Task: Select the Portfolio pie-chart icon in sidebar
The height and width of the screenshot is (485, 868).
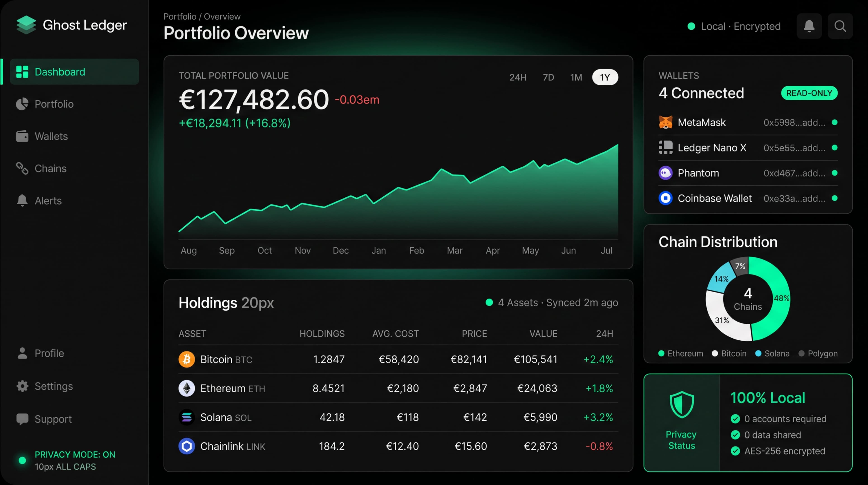Action: 22,104
